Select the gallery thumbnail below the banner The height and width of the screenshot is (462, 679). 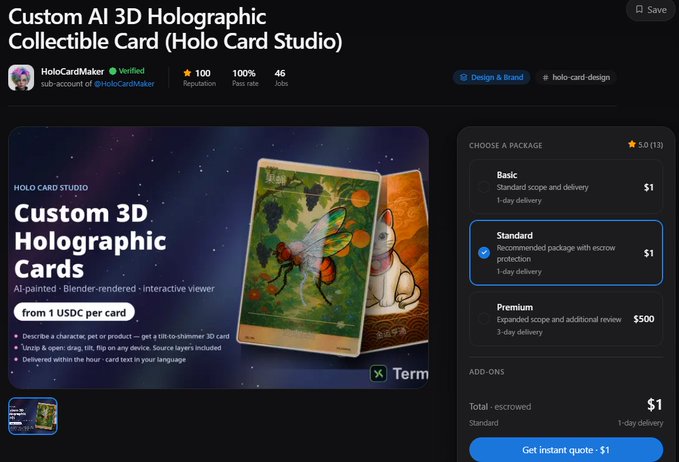(33, 416)
